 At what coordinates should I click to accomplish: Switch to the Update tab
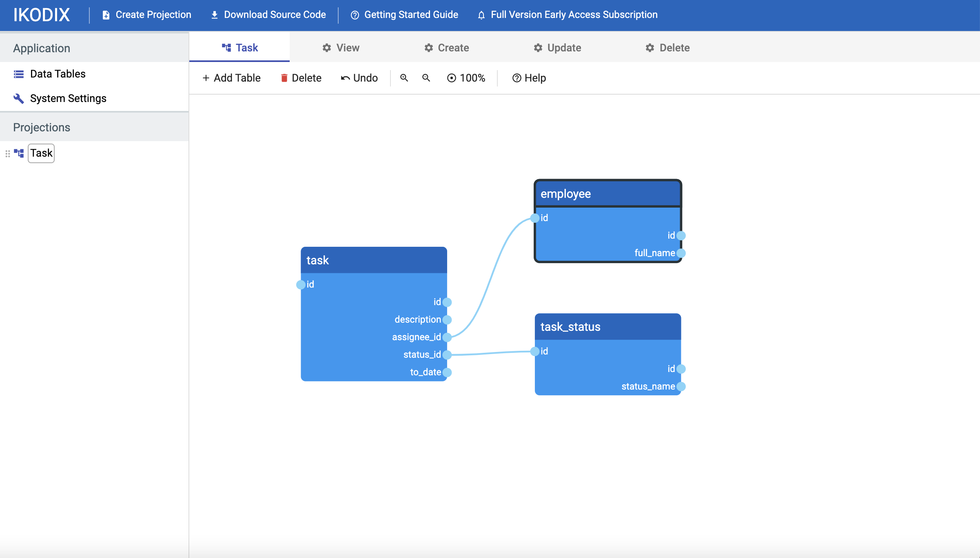click(x=557, y=48)
